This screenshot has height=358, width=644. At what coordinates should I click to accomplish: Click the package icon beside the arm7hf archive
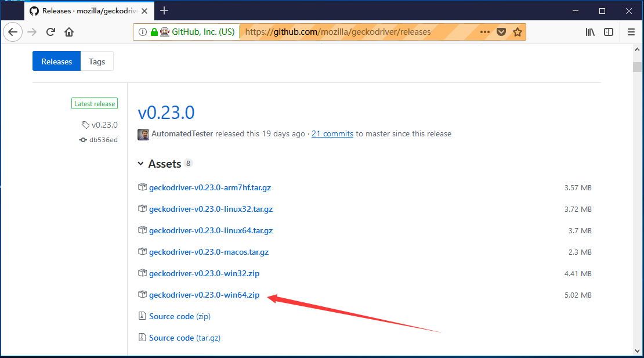coord(142,187)
